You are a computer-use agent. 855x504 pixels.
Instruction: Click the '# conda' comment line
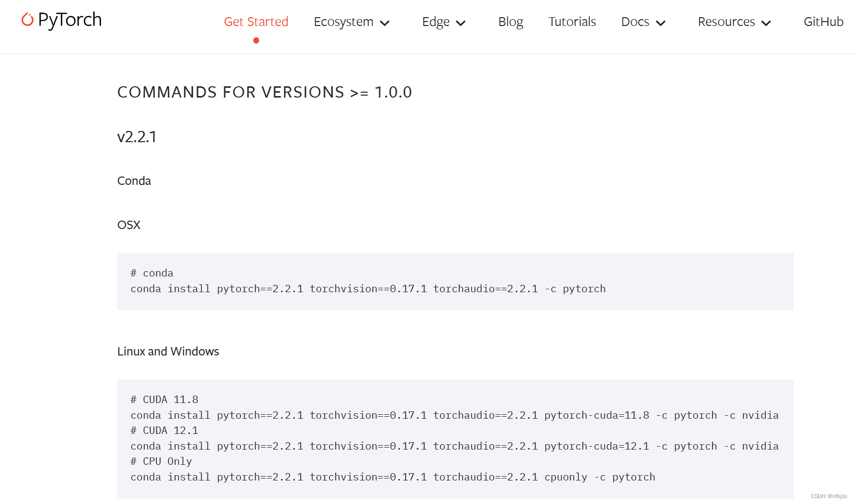(152, 273)
